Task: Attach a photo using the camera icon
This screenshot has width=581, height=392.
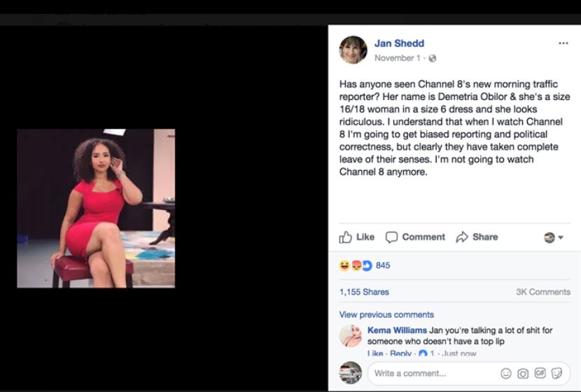Action: [x=523, y=374]
